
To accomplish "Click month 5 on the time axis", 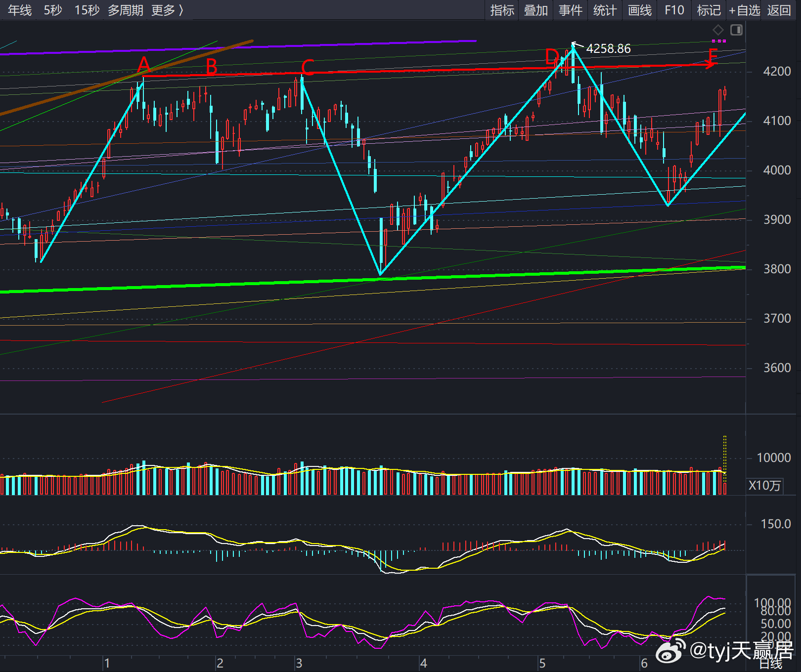I will pos(542,663).
